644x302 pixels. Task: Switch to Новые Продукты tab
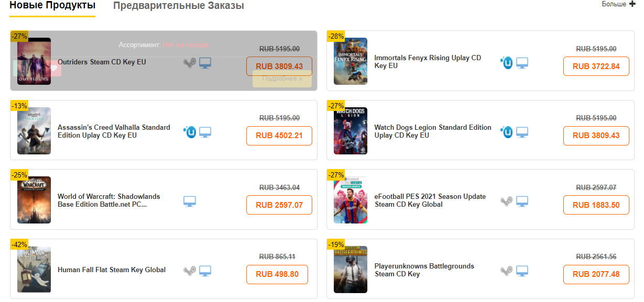click(x=52, y=6)
